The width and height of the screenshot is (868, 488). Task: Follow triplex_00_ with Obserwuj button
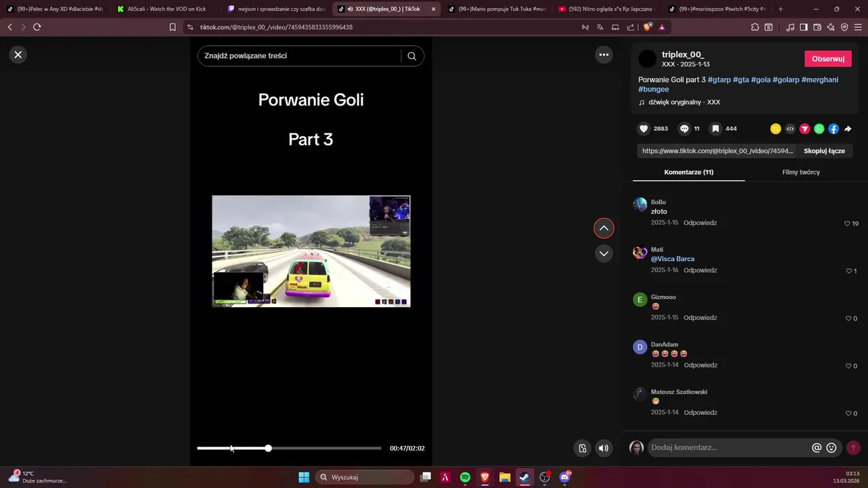point(828,59)
